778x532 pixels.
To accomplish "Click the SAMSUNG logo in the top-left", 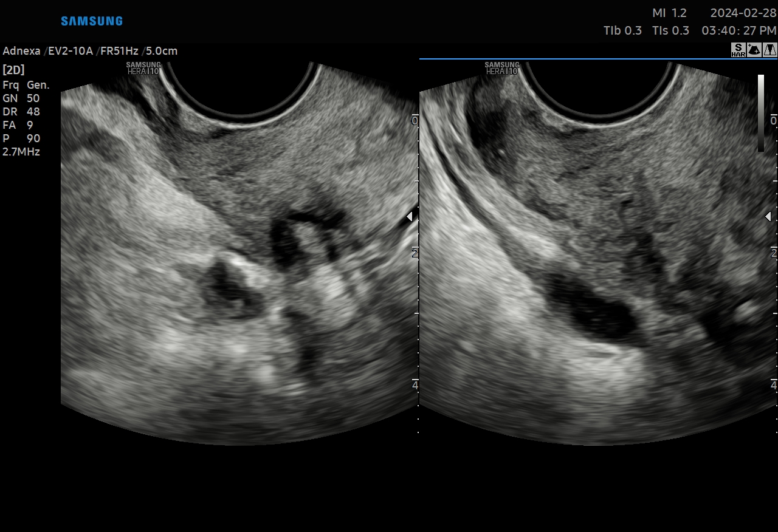I will click(x=92, y=21).
